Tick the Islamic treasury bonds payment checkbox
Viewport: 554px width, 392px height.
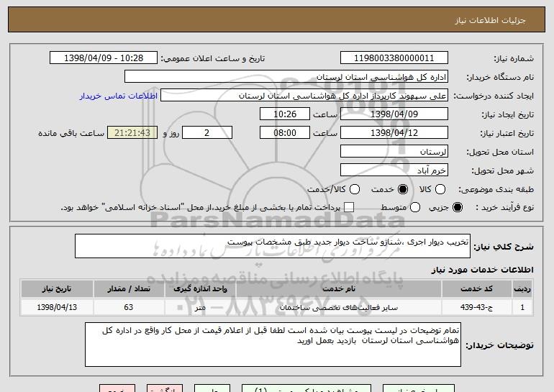349,207
